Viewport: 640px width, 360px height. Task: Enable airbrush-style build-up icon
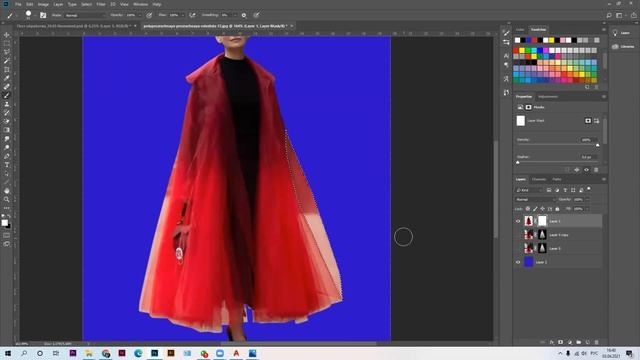[x=192, y=15]
